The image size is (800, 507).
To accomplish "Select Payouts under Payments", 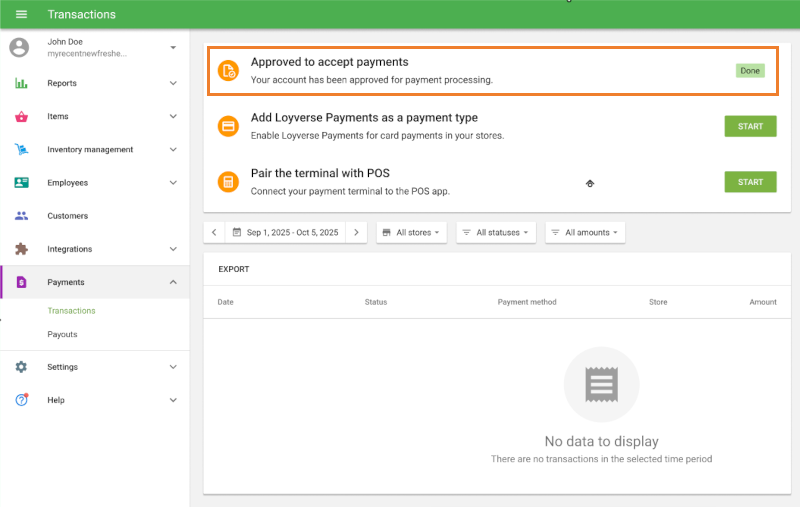I will point(62,334).
